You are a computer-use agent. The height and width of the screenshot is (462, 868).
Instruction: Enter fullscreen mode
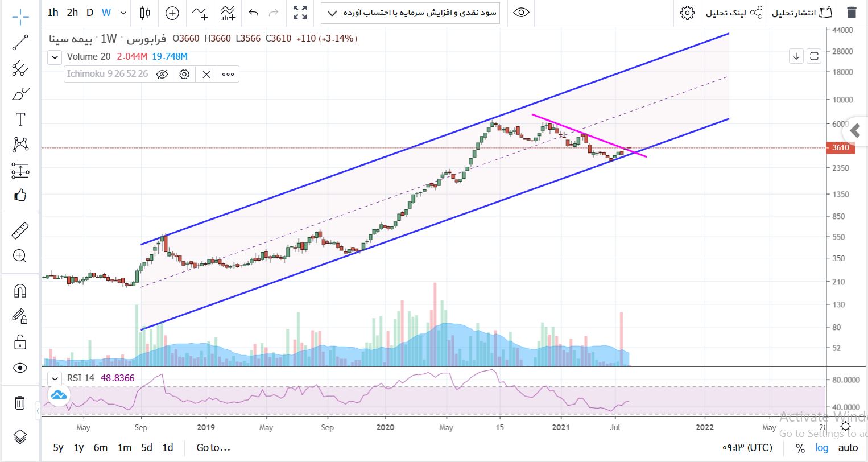tap(300, 13)
